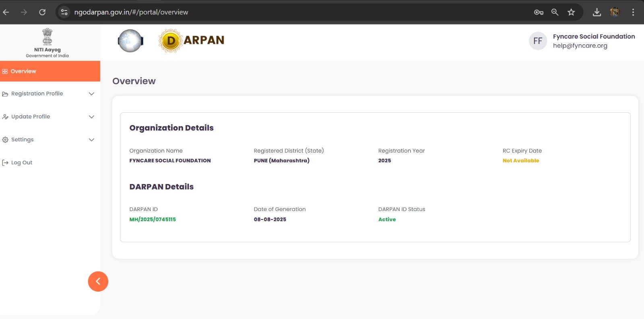Viewport: 644px width, 319px height.
Task: Open the Chrome three-dot menu
Action: click(x=633, y=12)
